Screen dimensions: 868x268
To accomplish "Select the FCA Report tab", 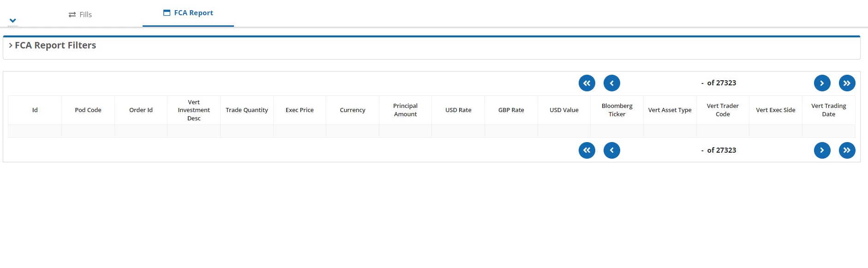I will tap(188, 13).
